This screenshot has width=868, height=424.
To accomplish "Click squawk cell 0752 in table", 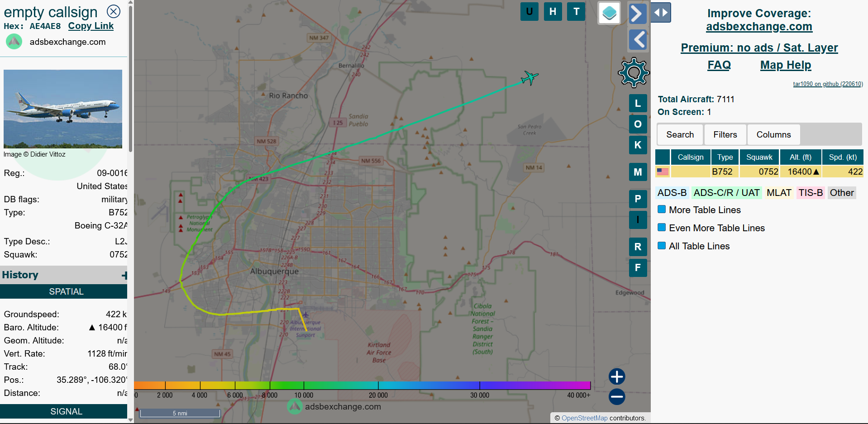I will tap(759, 172).
